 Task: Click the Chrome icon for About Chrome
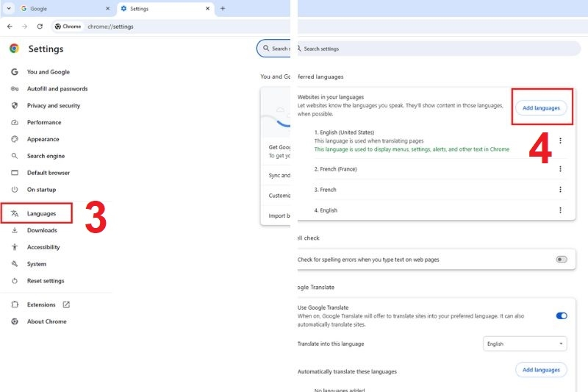(x=15, y=321)
